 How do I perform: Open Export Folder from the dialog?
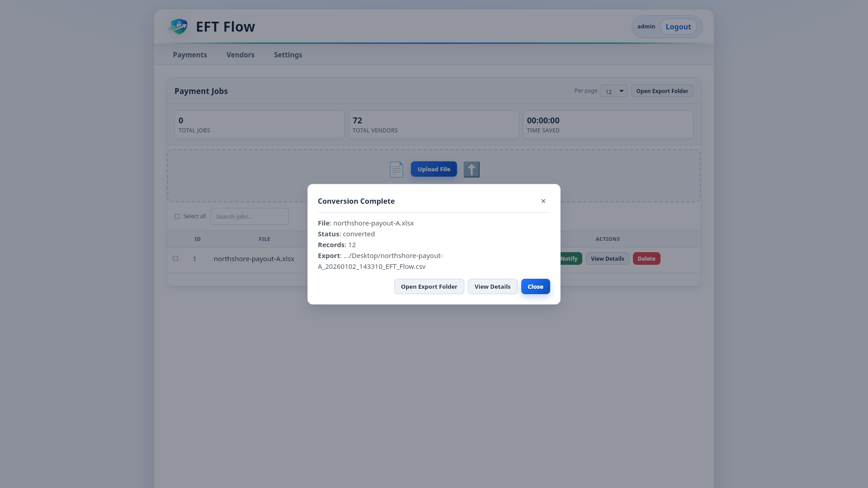(429, 286)
